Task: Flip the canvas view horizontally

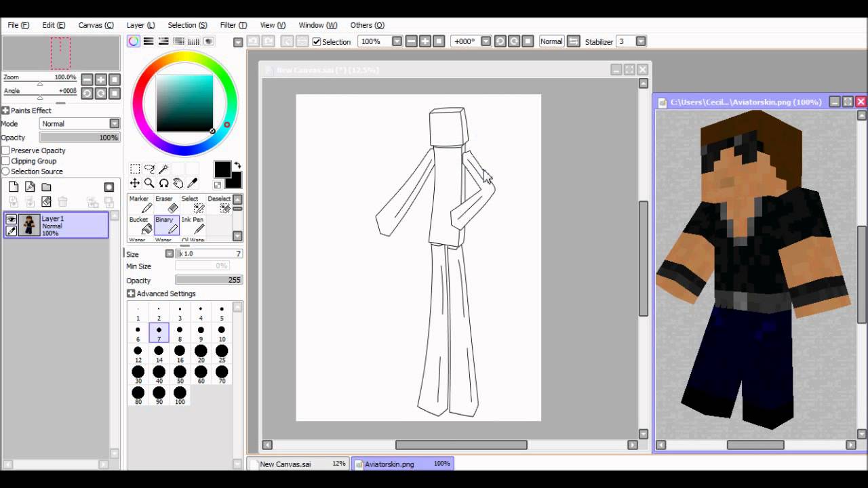Action: [x=573, y=41]
